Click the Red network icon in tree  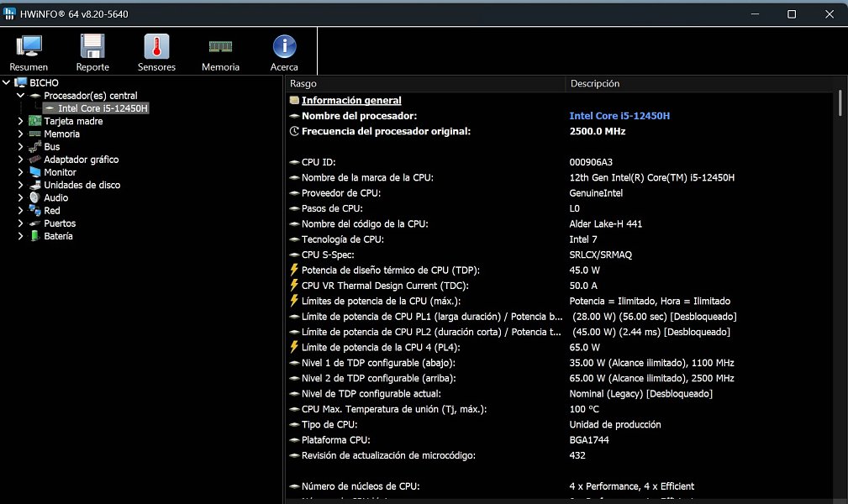tap(34, 210)
